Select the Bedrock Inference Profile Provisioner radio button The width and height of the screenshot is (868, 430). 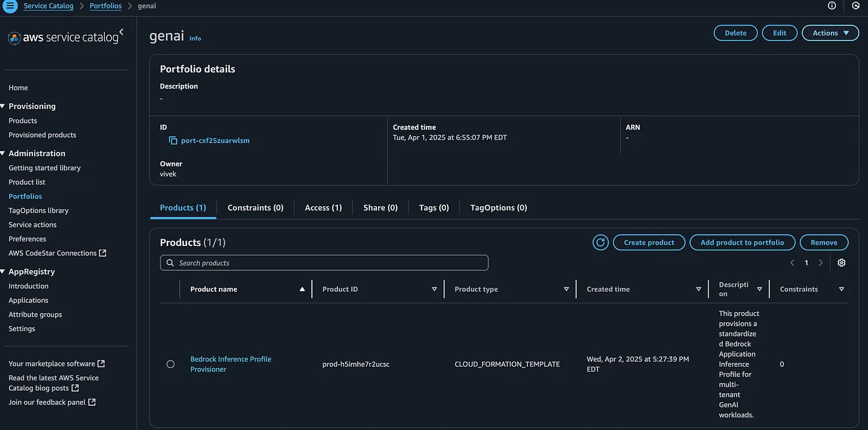point(170,364)
